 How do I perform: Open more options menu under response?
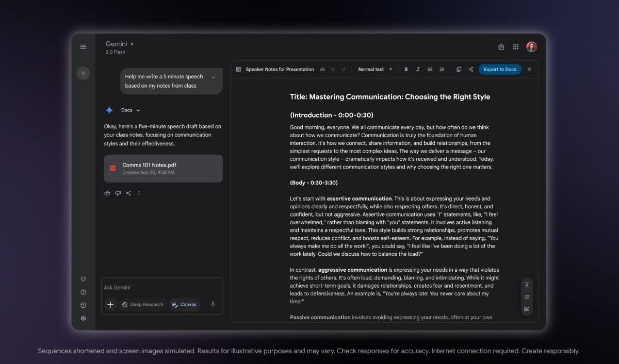pyautogui.click(x=139, y=193)
